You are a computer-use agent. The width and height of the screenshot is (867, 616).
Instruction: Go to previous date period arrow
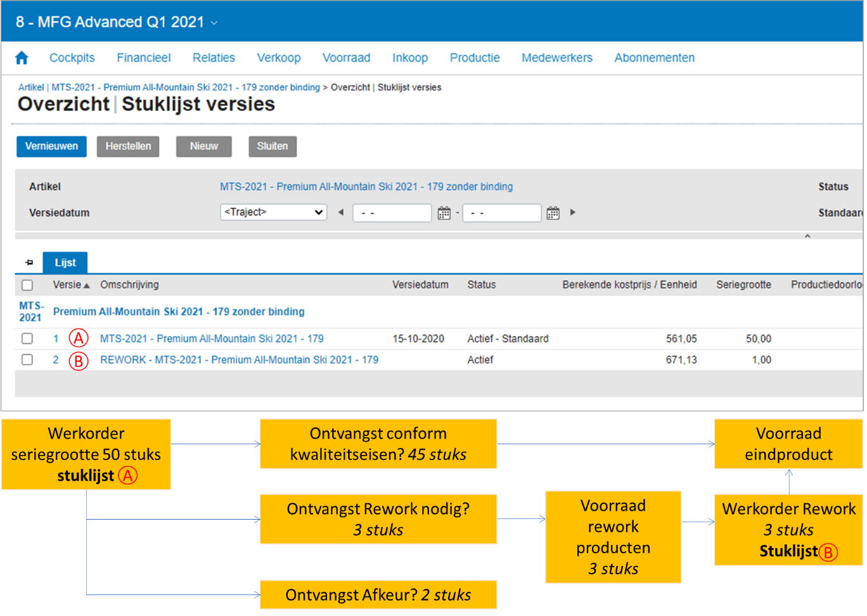pos(341,212)
